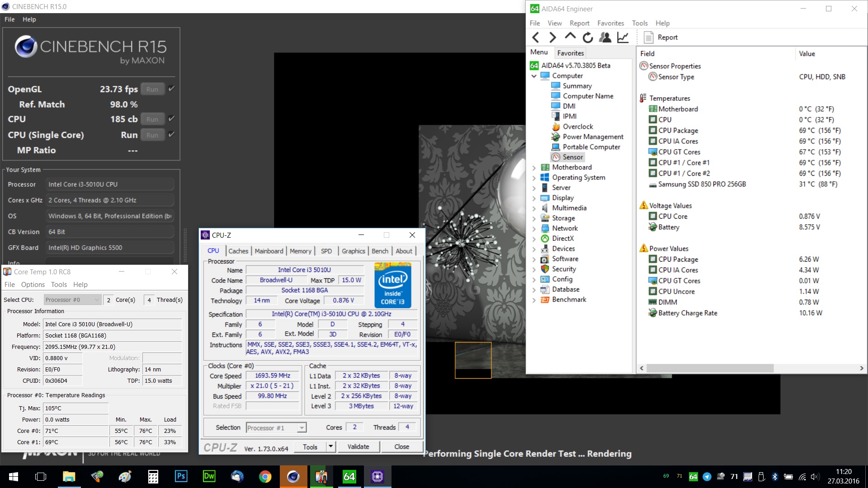The image size is (868, 488).
Task: Open CPU-Z About tab
Action: coord(404,251)
